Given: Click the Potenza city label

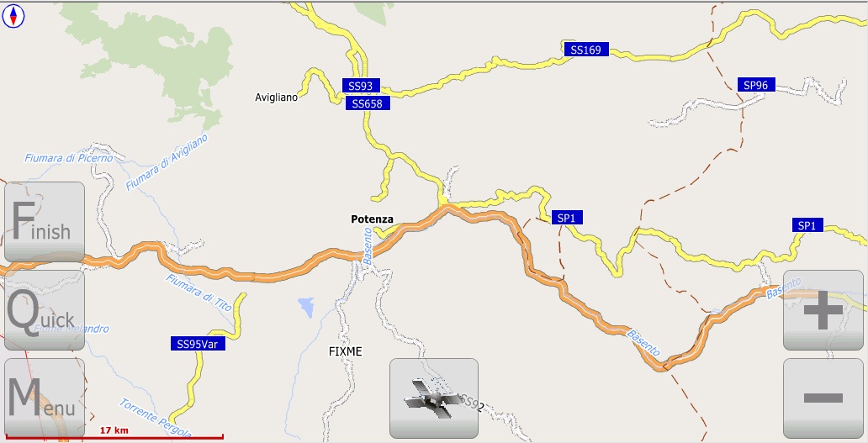Looking at the screenshot, I should pos(372,219).
